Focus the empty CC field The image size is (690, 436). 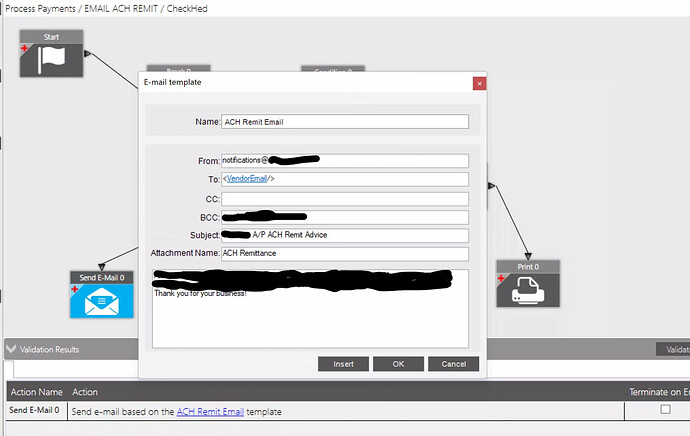345,199
